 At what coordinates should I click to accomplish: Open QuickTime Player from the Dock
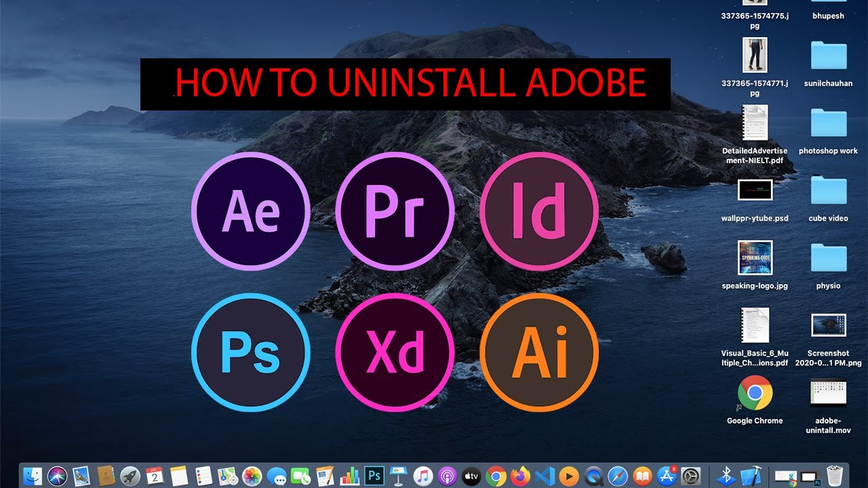tap(593, 476)
